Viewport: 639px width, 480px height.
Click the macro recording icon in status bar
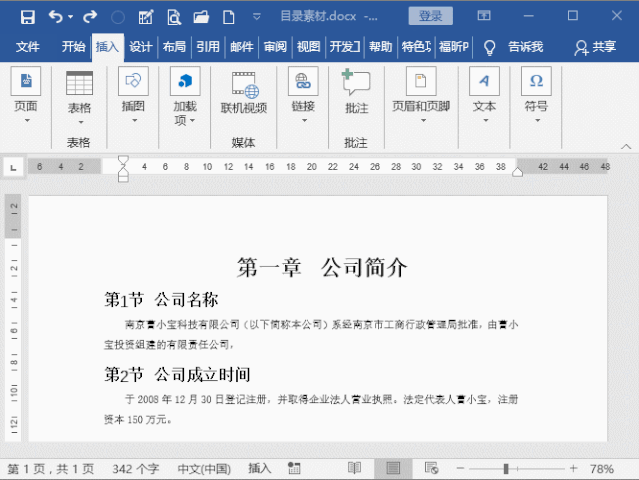294,469
